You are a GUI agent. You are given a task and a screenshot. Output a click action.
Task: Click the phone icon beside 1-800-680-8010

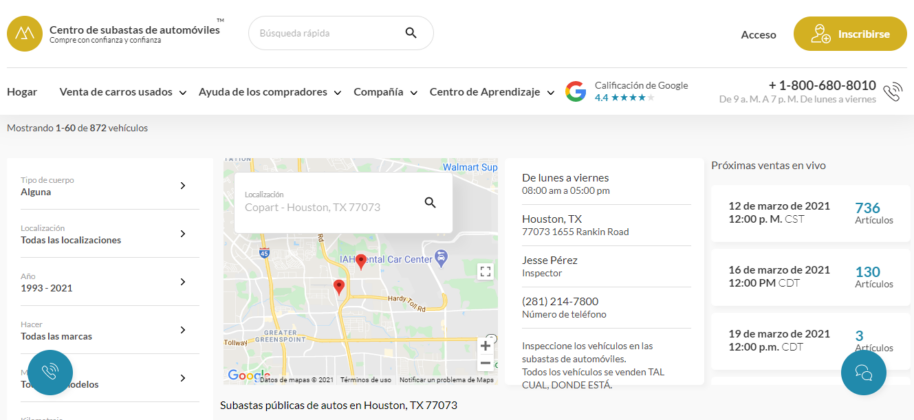[892, 93]
